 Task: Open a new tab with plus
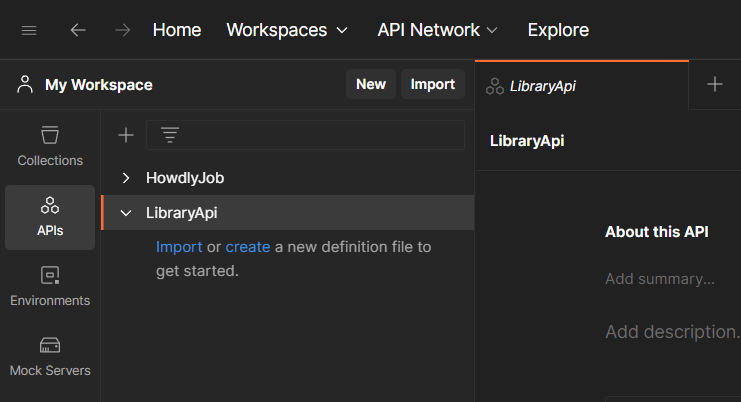(x=715, y=84)
